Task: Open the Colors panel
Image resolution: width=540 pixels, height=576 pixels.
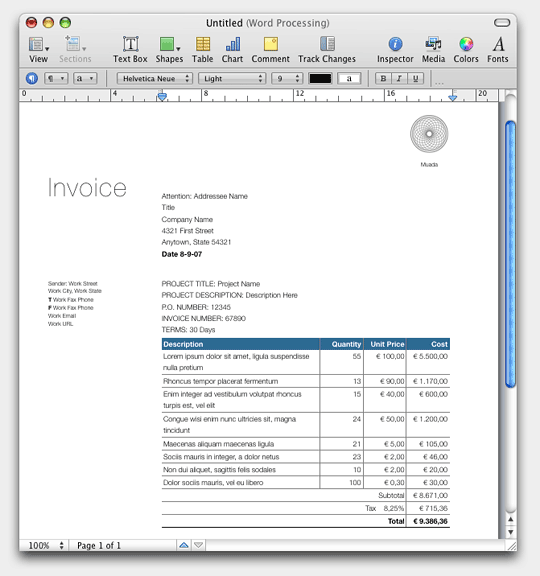Action: [x=466, y=50]
